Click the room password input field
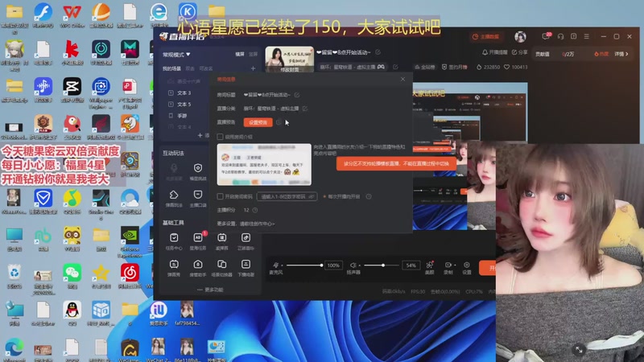 click(x=287, y=196)
